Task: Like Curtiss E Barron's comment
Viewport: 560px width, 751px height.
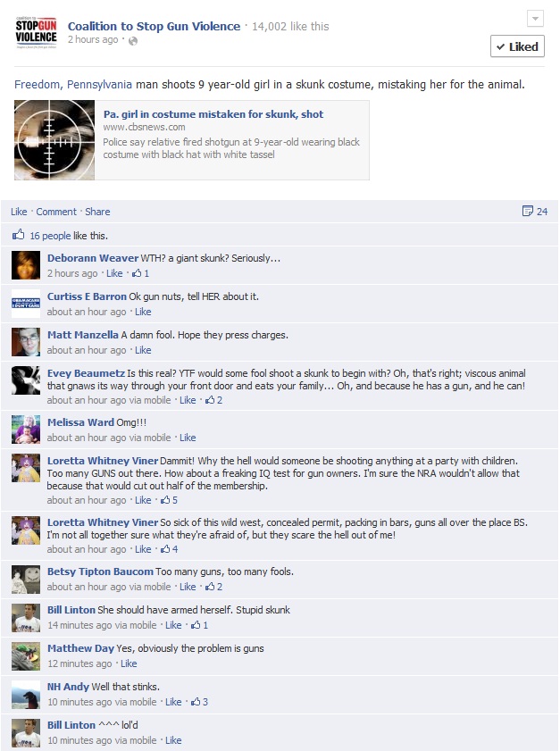Action: 143,312
